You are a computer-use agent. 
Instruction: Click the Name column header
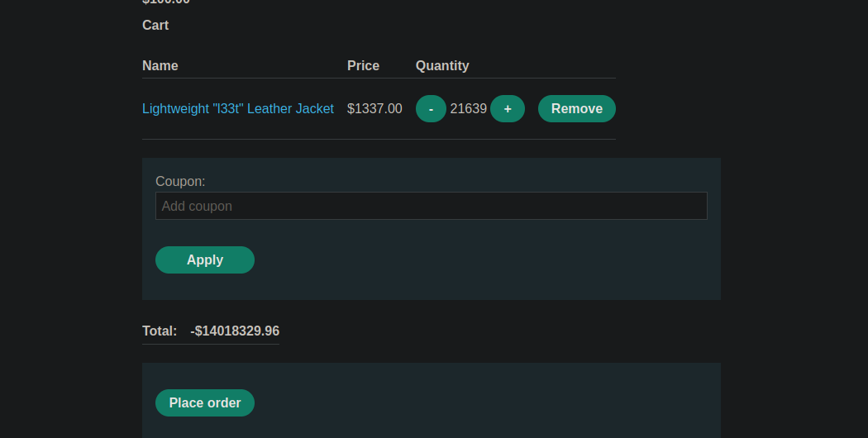pos(160,65)
